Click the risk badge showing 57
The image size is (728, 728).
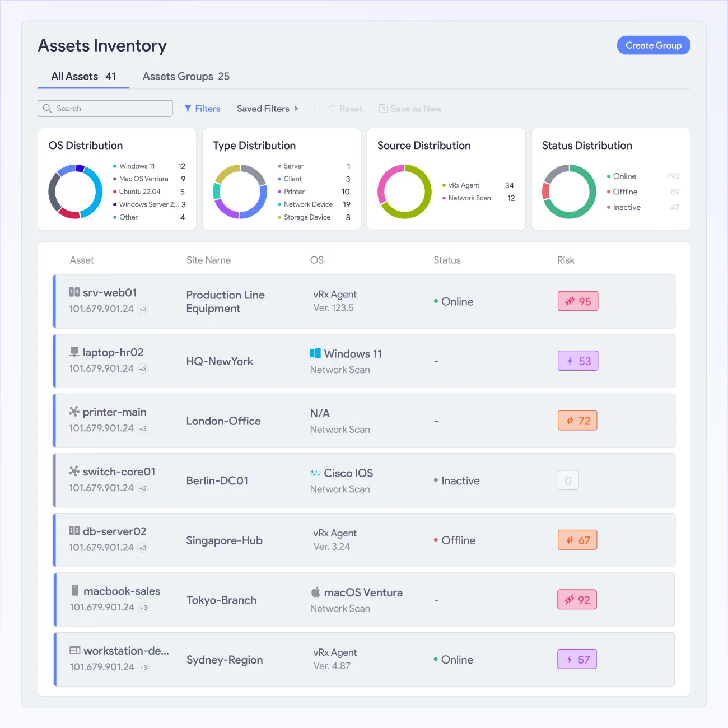point(577,659)
